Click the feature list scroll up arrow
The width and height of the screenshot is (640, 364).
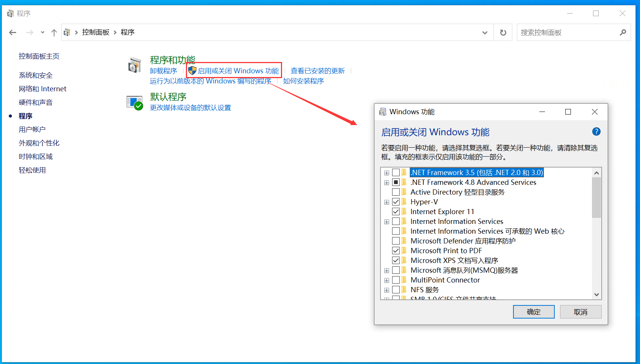596,173
